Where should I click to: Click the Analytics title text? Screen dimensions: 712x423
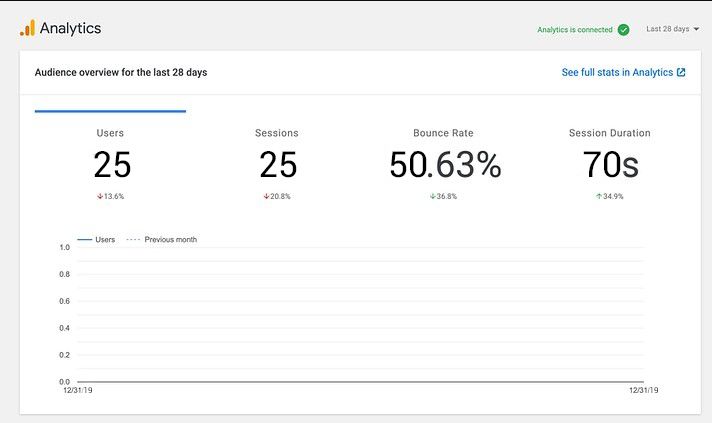70,28
